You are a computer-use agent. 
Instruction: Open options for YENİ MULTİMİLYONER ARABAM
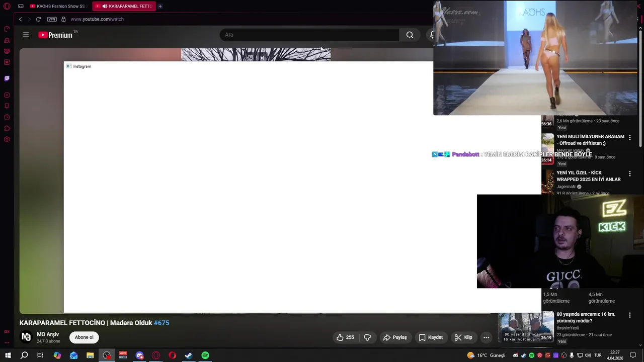pyautogui.click(x=629, y=137)
